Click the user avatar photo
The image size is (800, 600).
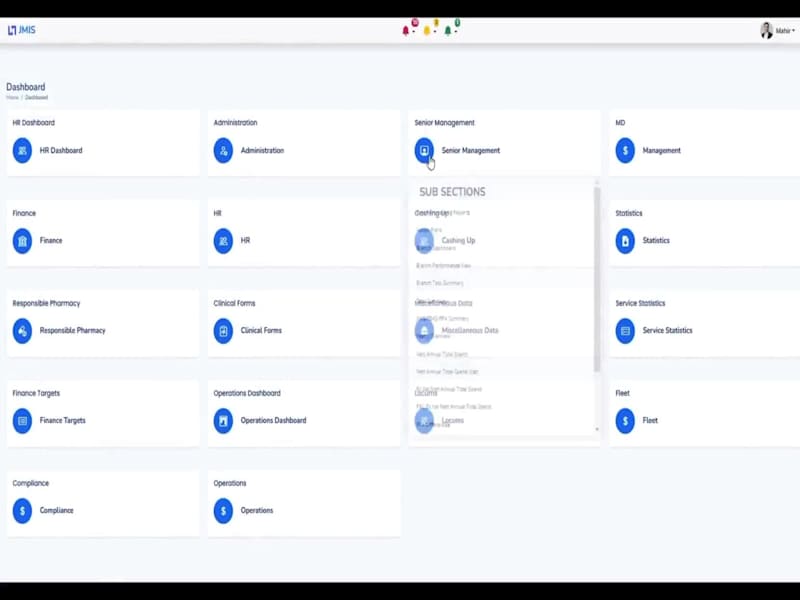pos(766,31)
